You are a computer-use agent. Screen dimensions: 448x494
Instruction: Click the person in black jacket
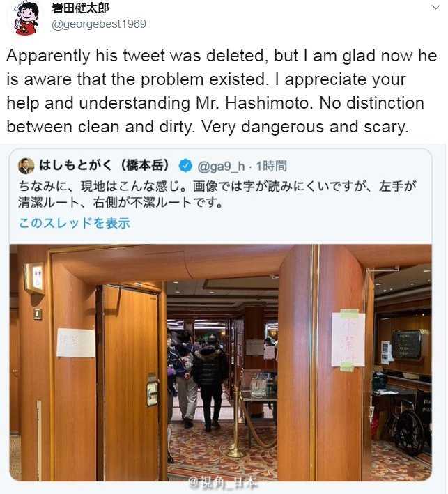pyautogui.click(x=210, y=382)
